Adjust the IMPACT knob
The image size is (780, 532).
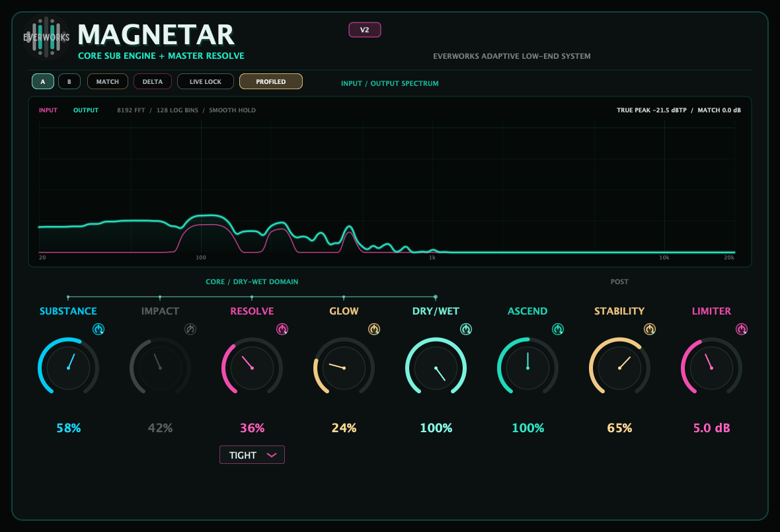point(160,367)
